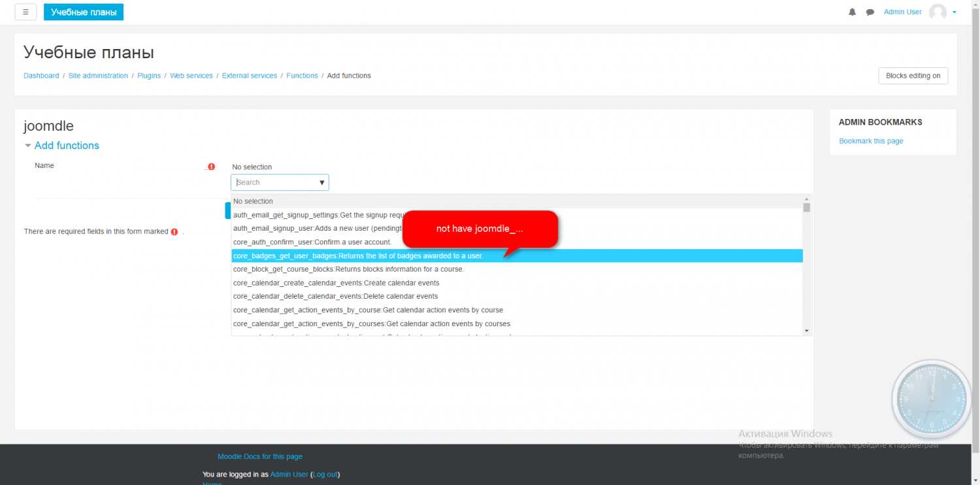980x485 pixels.
Task: Open the messages speech bubble icon
Action: tap(870, 12)
